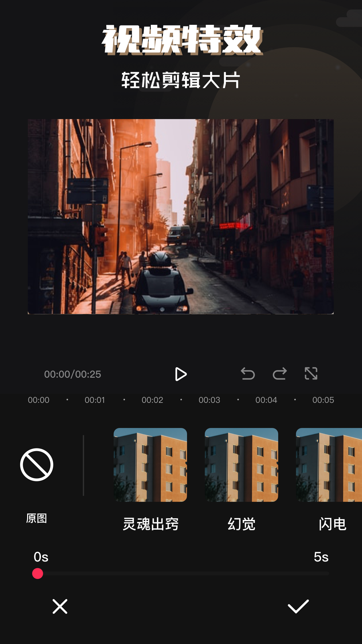Screen dimensions: 362x644
Task: Confirm effects with the checkmark
Action: (298, 606)
